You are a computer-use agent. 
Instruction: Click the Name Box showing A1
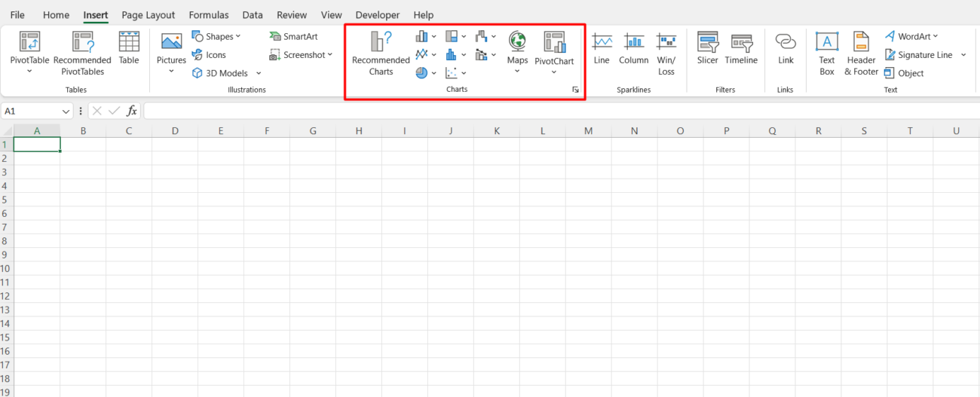(30, 111)
